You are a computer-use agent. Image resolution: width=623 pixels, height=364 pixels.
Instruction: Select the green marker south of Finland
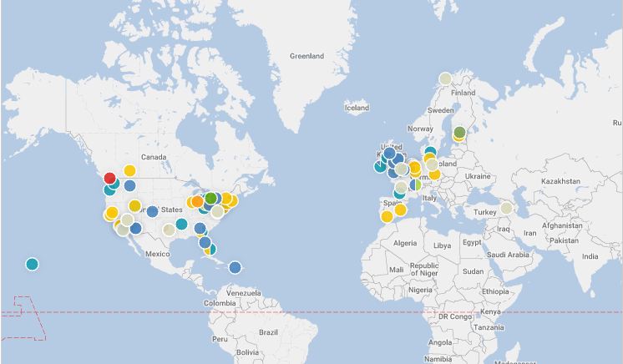tap(459, 132)
